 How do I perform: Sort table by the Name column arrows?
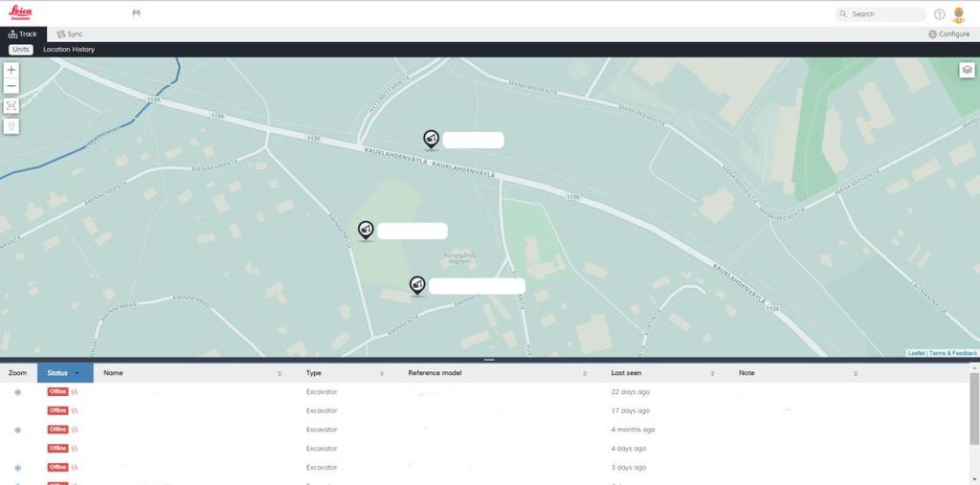click(279, 373)
